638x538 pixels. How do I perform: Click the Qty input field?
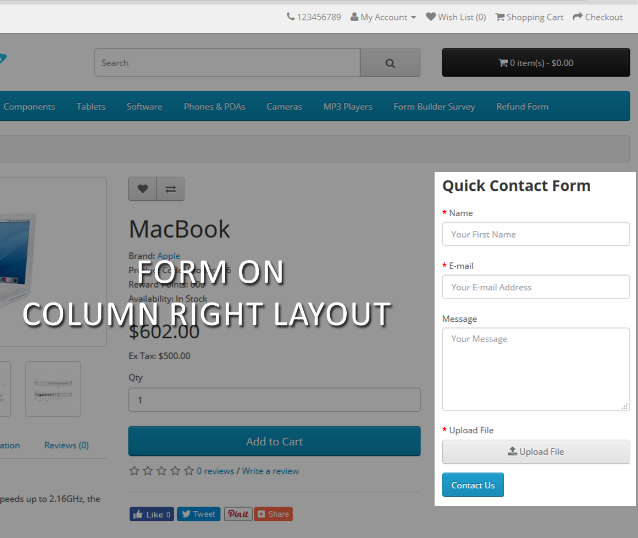[x=274, y=400]
